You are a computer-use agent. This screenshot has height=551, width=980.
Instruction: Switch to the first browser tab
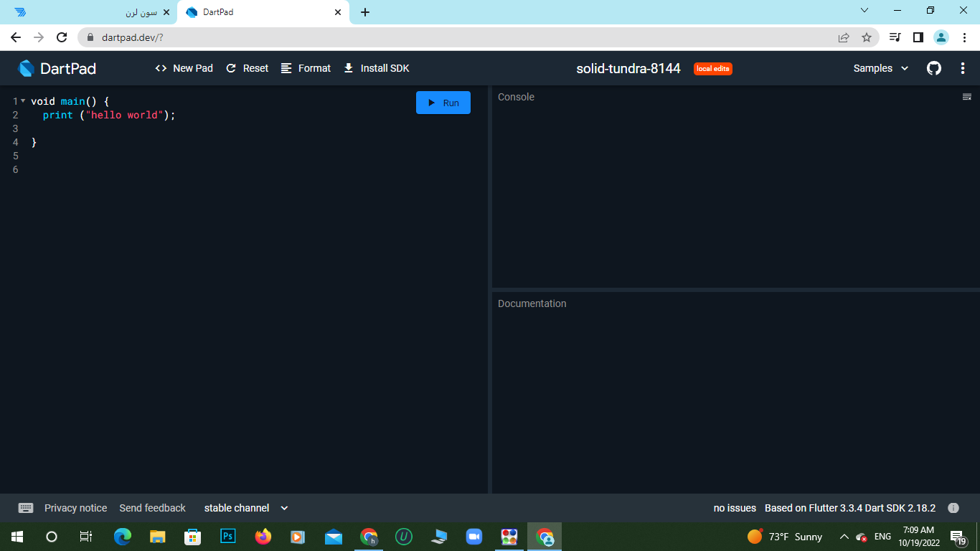click(x=90, y=12)
